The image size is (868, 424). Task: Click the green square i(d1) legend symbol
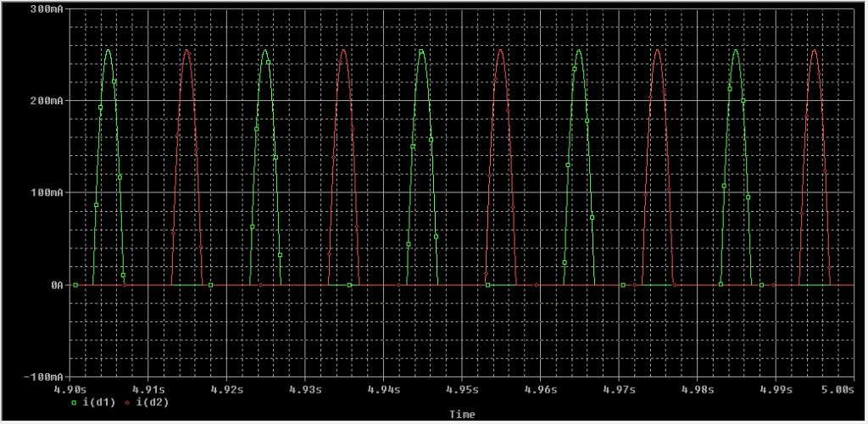[x=74, y=403]
